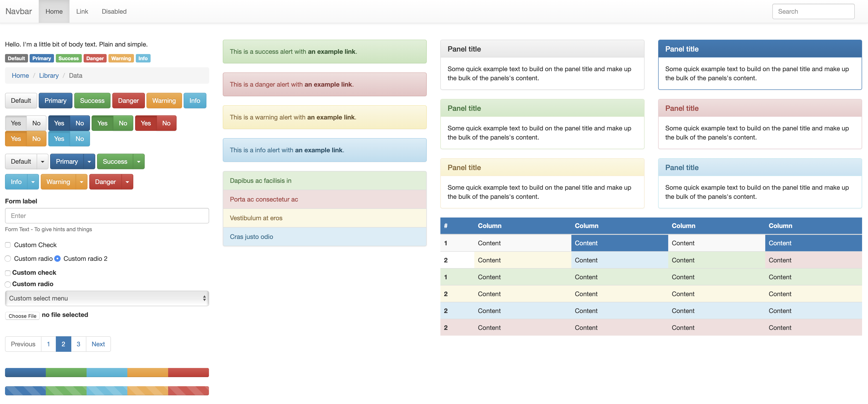Click the Info button
This screenshot has width=868, height=404.
[195, 101]
